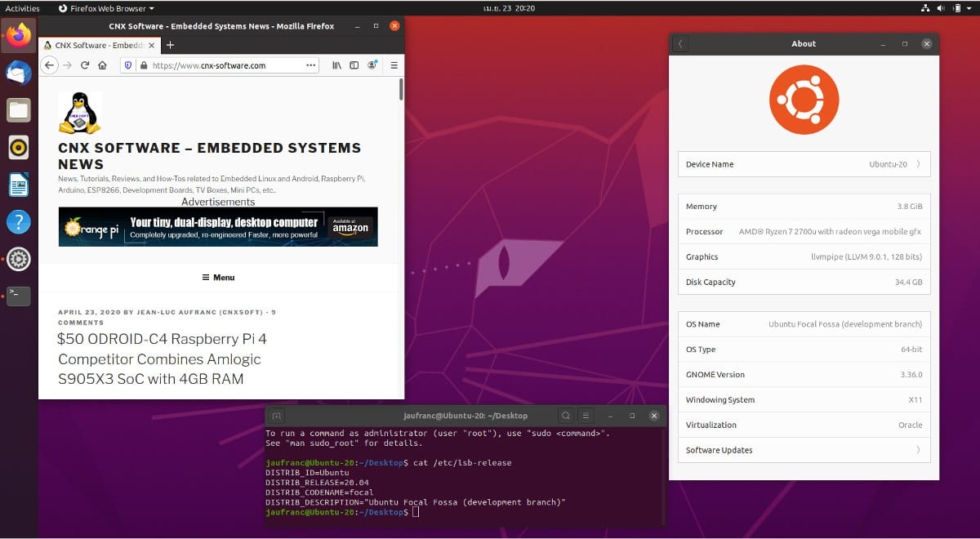This screenshot has height=539, width=980.
Task: Open Rhythmbox from the dock
Action: coord(19,148)
